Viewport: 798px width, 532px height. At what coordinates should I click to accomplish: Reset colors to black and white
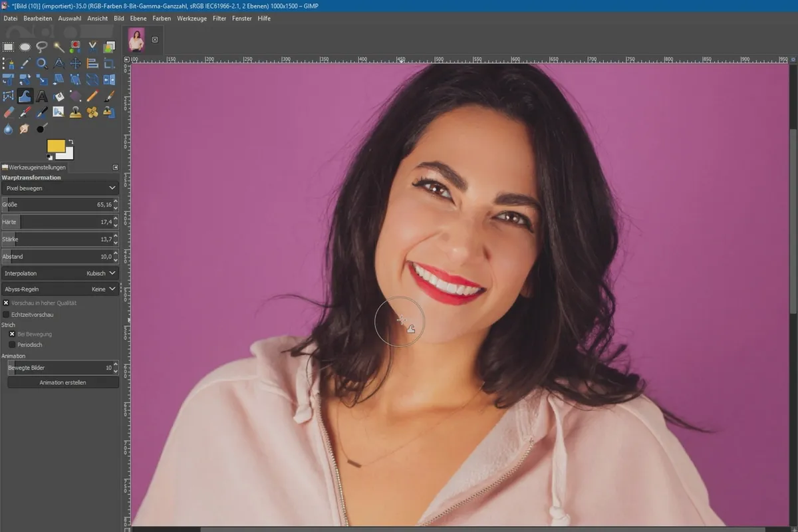click(50, 158)
